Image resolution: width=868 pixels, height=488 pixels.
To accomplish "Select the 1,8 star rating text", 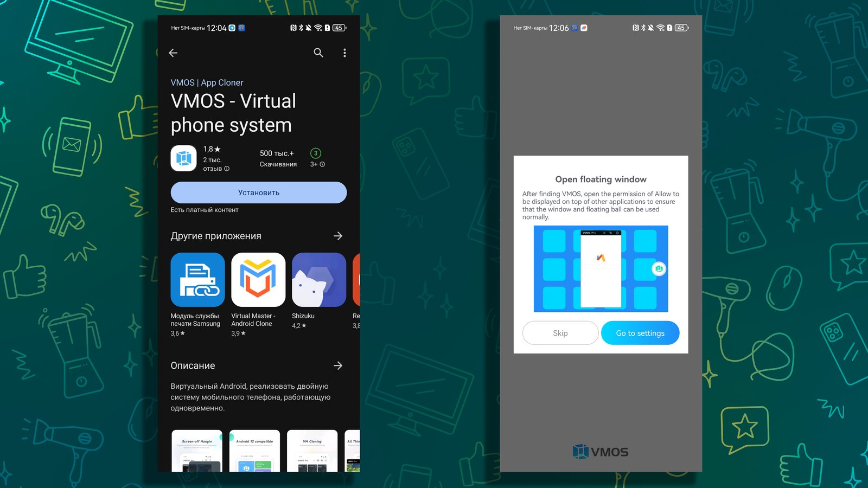I will tap(212, 149).
